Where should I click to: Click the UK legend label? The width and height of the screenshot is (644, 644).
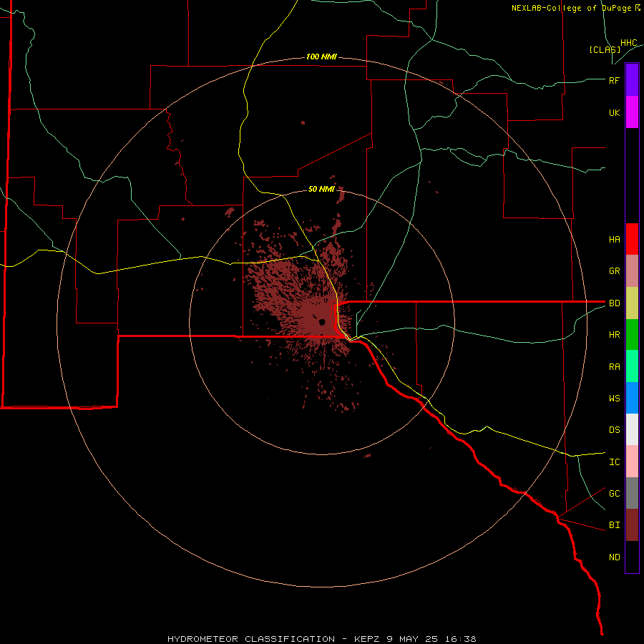coord(614,113)
